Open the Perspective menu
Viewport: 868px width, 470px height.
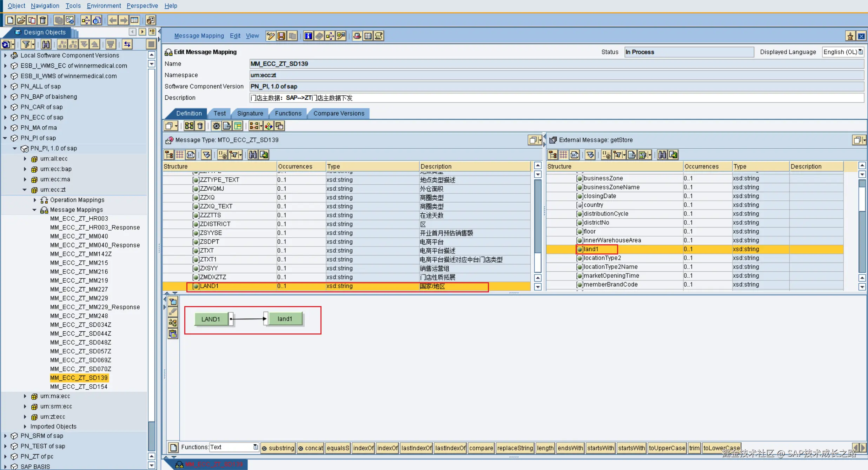point(142,6)
